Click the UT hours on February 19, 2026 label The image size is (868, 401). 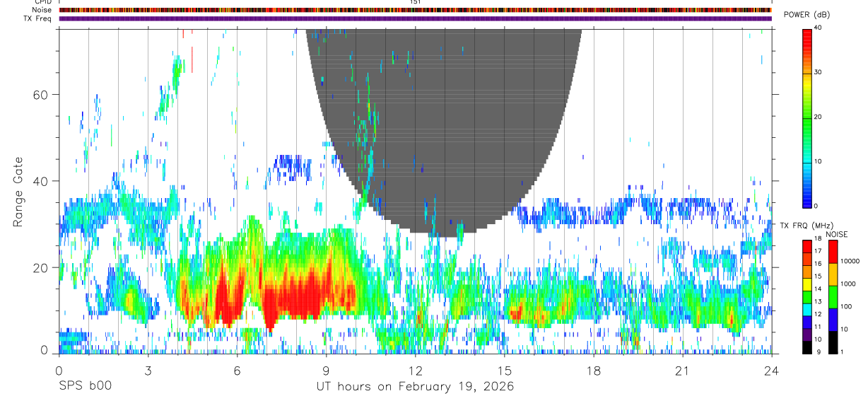[415, 387]
